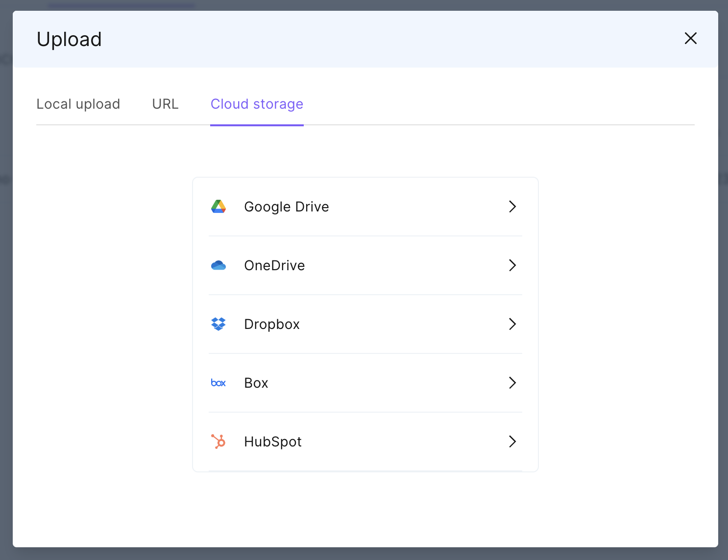Expand the OneDrive chevron
Image resolution: width=728 pixels, height=560 pixels.
[x=512, y=265]
